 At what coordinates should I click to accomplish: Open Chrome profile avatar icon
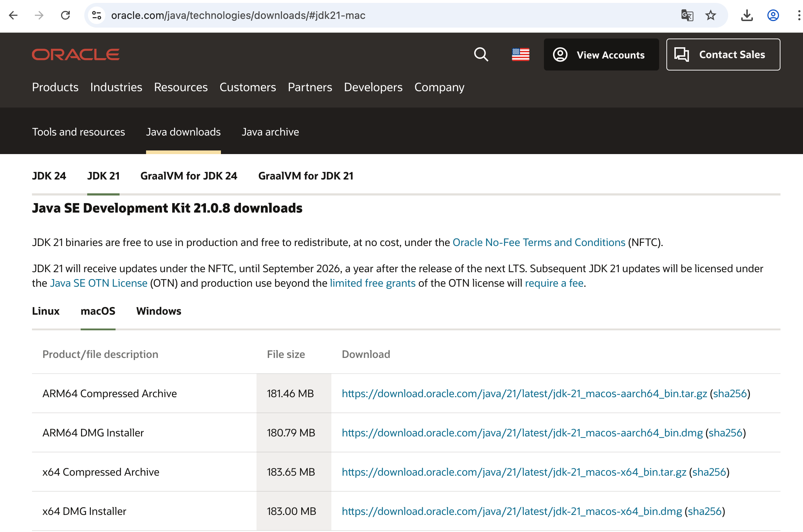click(x=773, y=15)
